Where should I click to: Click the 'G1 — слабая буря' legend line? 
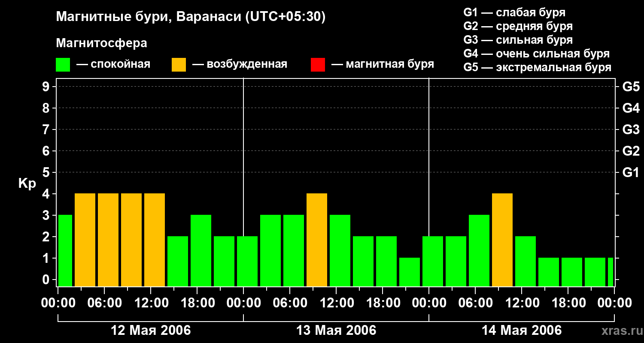pos(514,12)
